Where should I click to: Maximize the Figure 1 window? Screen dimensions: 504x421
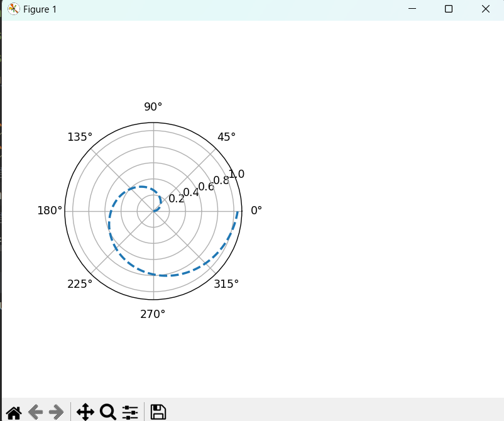coord(449,9)
